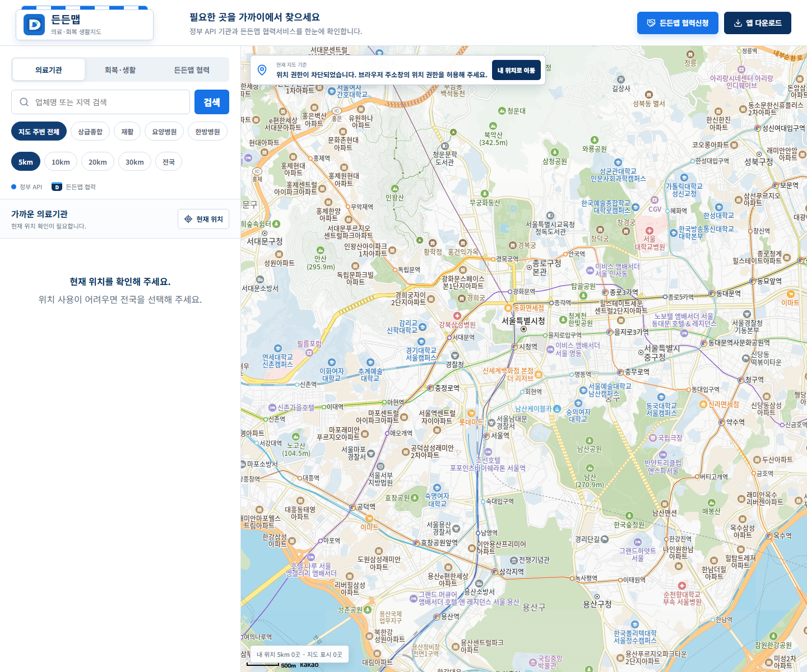This screenshot has width=807, height=672.
Task: Click the 삼청공원 park marker
Action: point(554,152)
